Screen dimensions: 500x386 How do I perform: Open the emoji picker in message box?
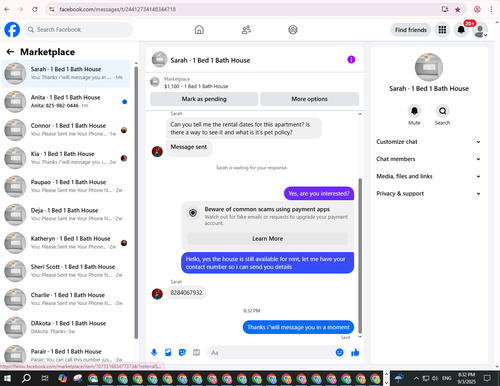[x=339, y=352]
